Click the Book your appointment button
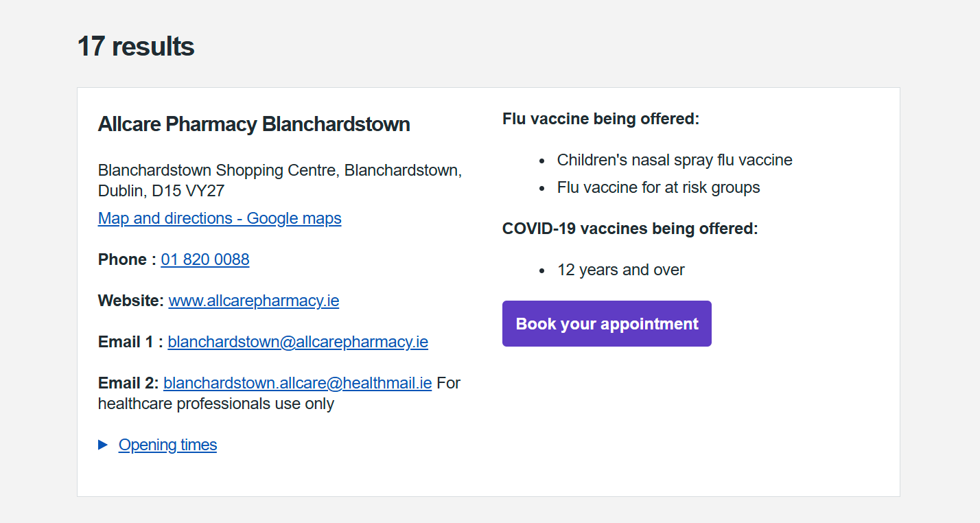This screenshot has height=523, width=980. pyautogui.click(x=607, y=323)
